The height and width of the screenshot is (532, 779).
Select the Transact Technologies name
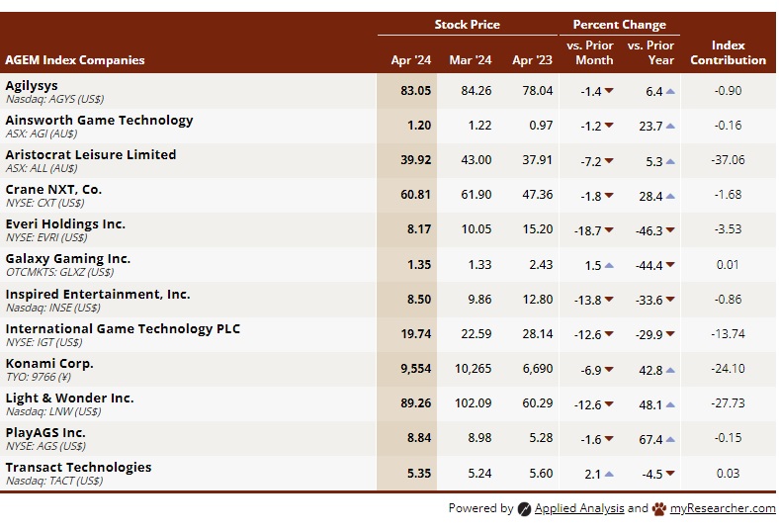point(78,468)
